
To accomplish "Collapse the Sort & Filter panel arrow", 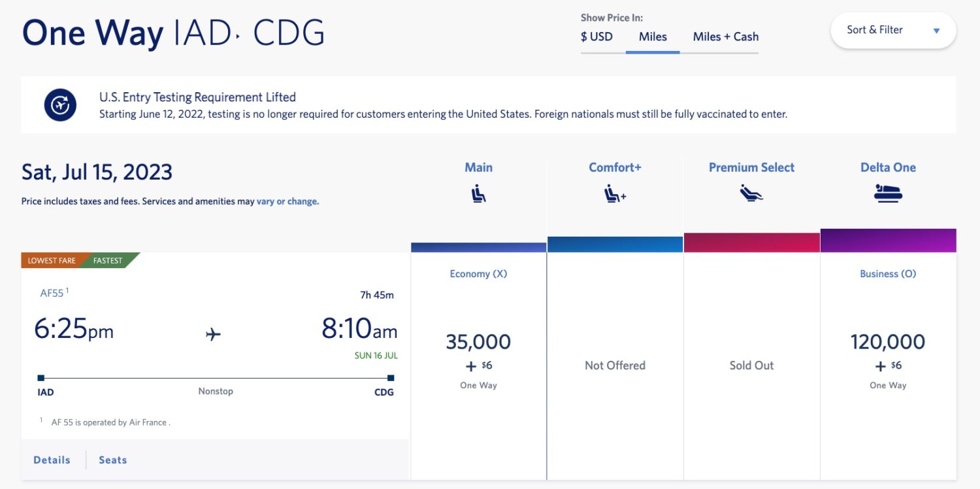I will pyautogui.click(x=936, y=30).
